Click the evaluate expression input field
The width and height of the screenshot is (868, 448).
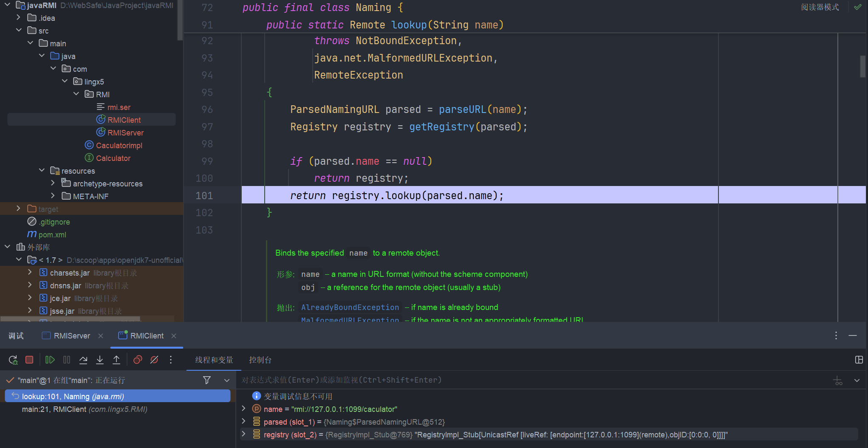[533, 380]
